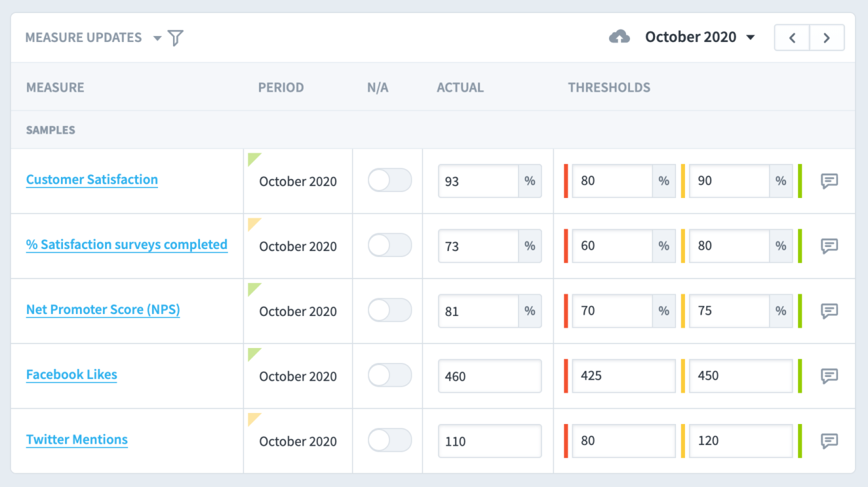This screenshot has width=868, height=487.
Task: Open the comment icon for Facebook Likes
Action: click(x=828, y=376)
